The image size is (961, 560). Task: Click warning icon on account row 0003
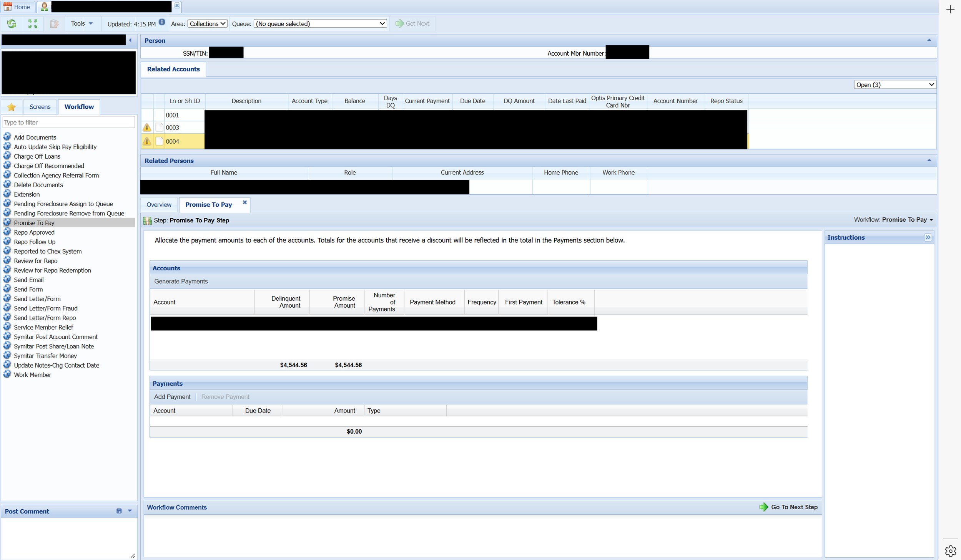pos(147,128)
